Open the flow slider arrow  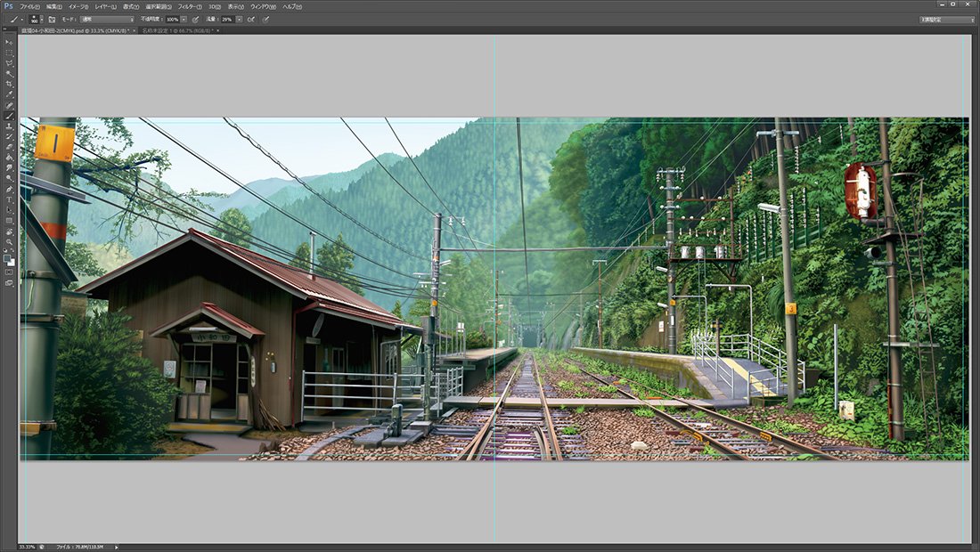[x=240, y=20]
